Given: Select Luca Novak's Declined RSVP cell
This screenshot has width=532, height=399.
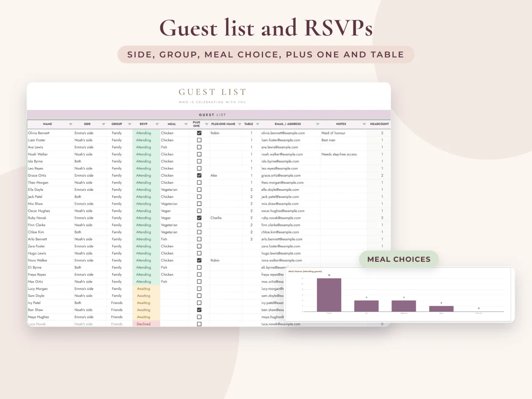Looking at the screenshot, I should (146, 324).
